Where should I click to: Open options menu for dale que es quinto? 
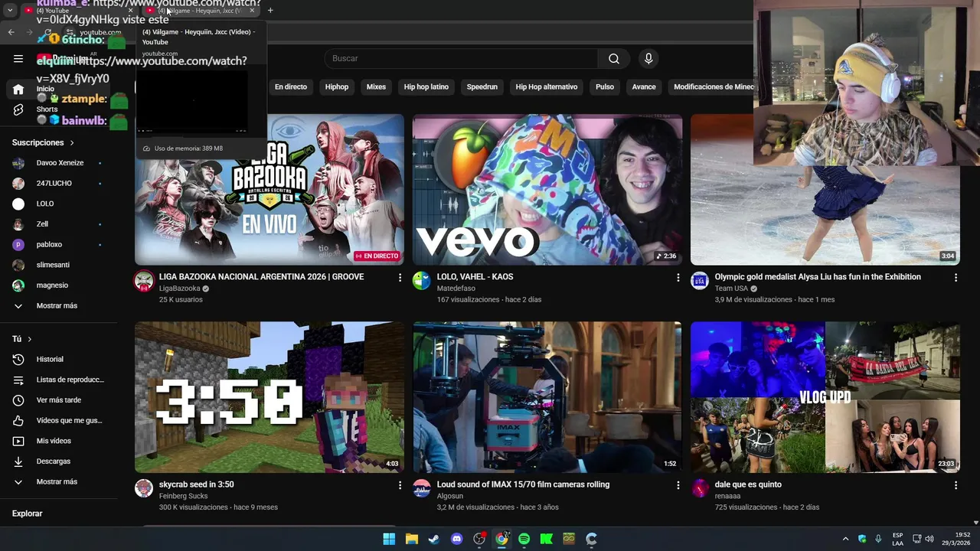955,484
